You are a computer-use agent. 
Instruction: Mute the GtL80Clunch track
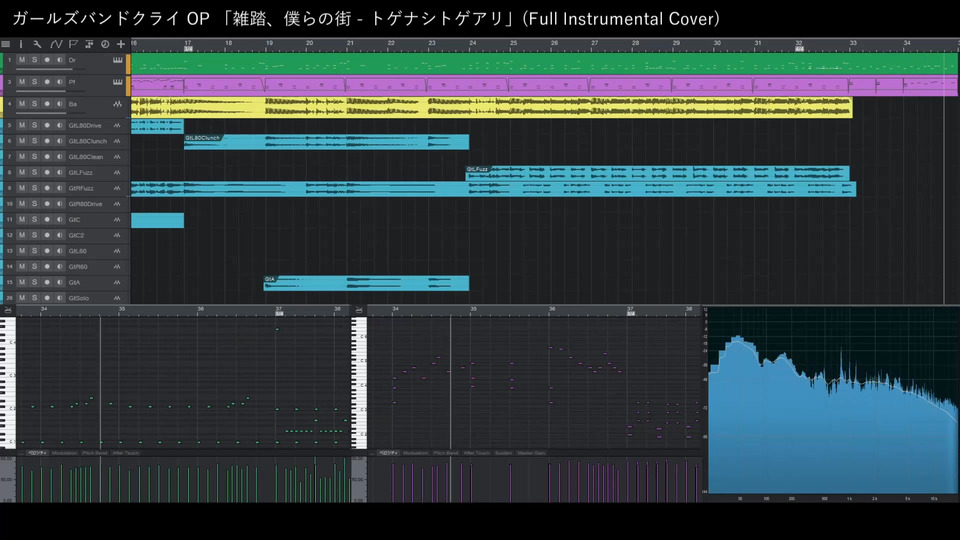coord(22,141)
